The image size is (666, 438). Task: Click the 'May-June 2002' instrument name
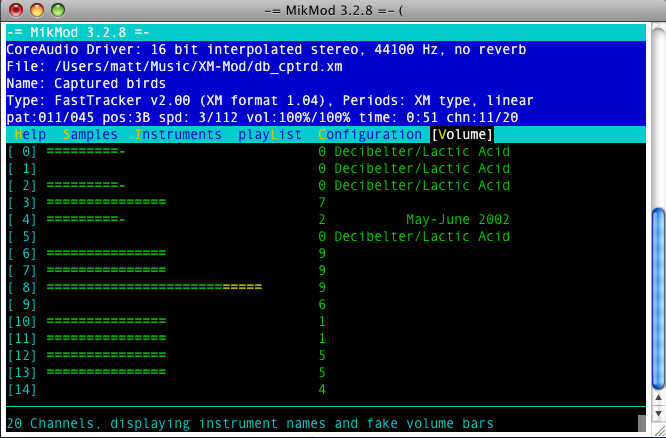click(x=458, y=220)
